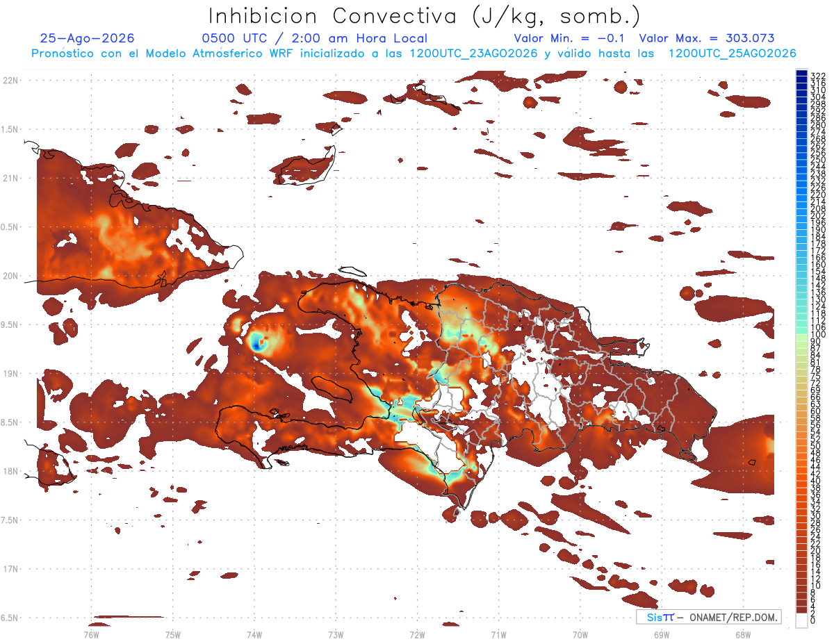Click the 72W longitude label
Screen dimensions: 834x644
pos(417,634)
